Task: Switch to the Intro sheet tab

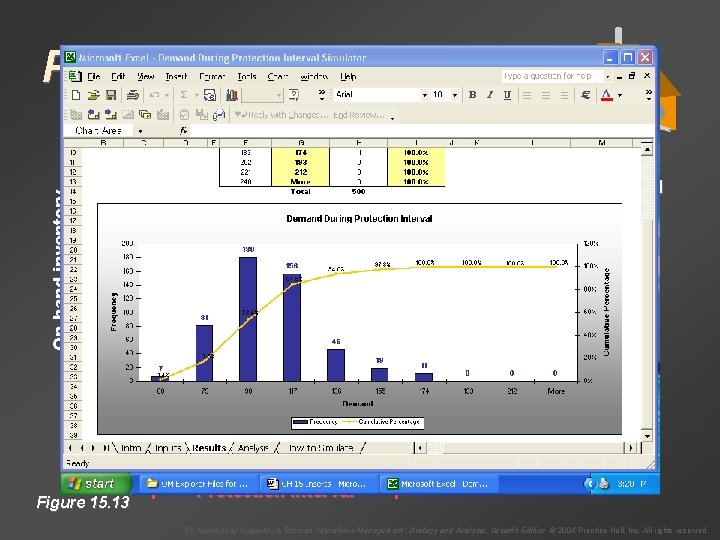Action: [x=131, y=448]
